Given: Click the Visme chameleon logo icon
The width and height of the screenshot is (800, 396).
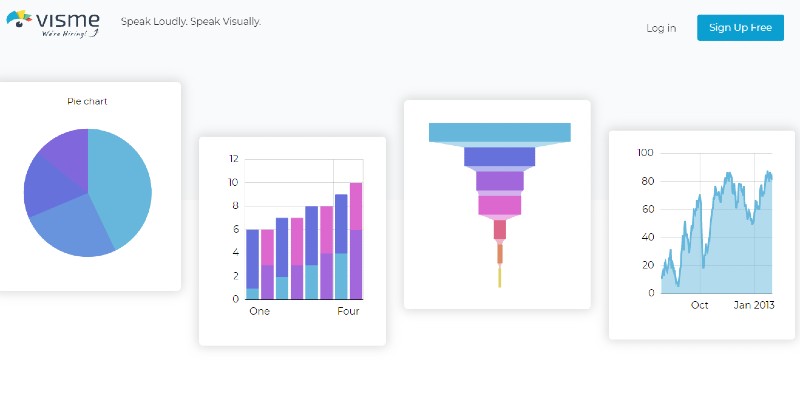Looking at the screenshot, I should 19,19.
